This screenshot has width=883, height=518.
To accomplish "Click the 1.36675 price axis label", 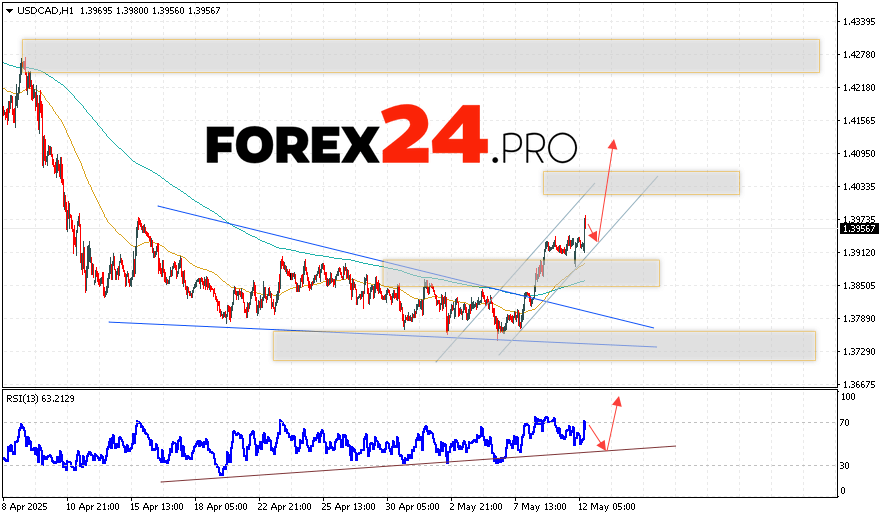I will [860, 384].
